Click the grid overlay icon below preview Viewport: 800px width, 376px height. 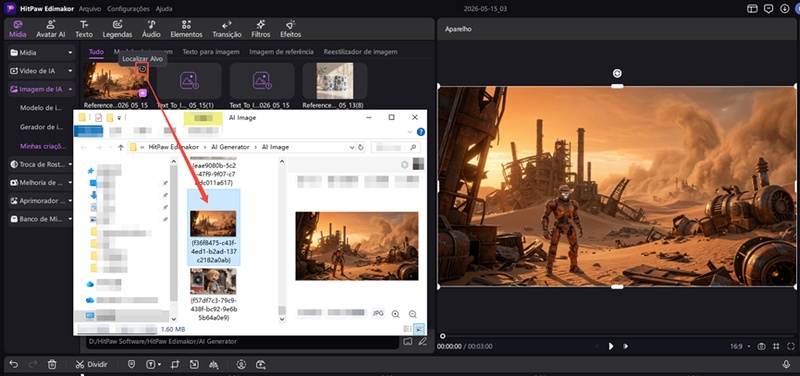(x=776, y=346)
